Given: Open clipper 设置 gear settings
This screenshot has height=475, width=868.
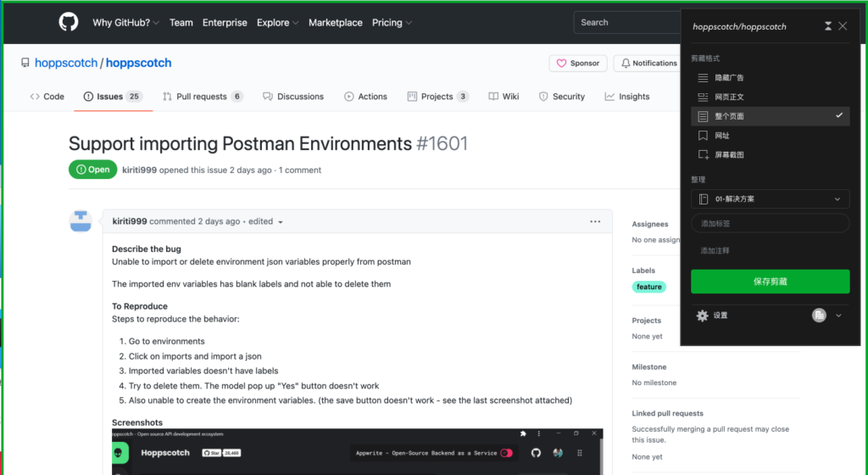Looking at the screenshot, I should pos(712,316).
